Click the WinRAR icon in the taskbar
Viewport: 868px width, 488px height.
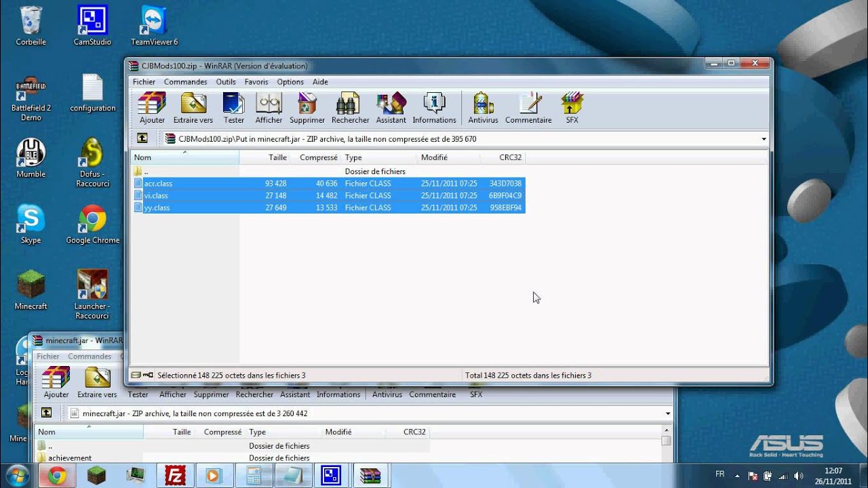click(370, 476)
